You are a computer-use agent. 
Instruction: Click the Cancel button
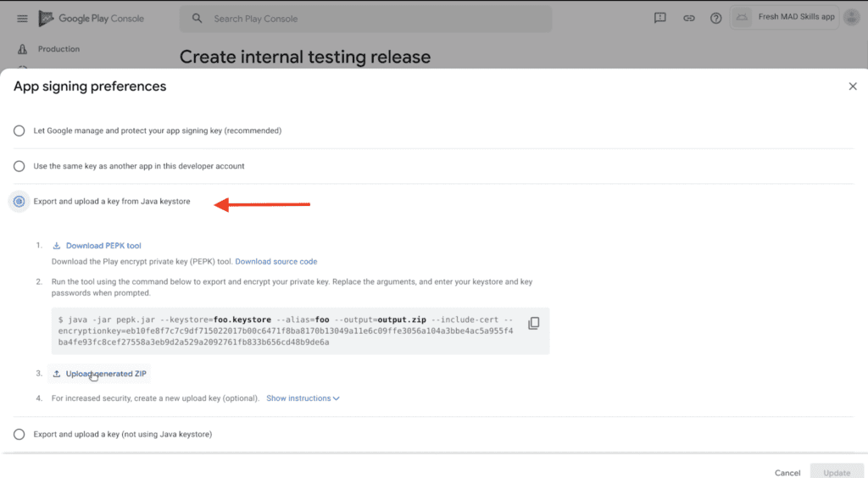point(787,472)
